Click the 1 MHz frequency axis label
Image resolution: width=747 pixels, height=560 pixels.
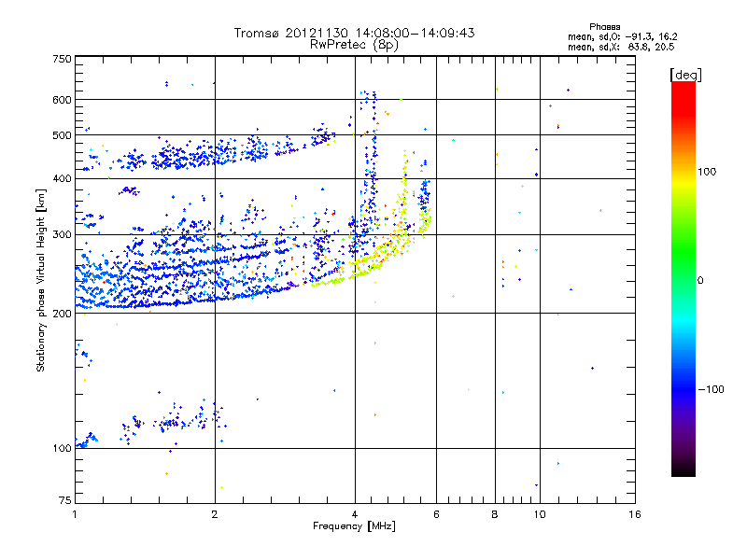tap(76, 514)
